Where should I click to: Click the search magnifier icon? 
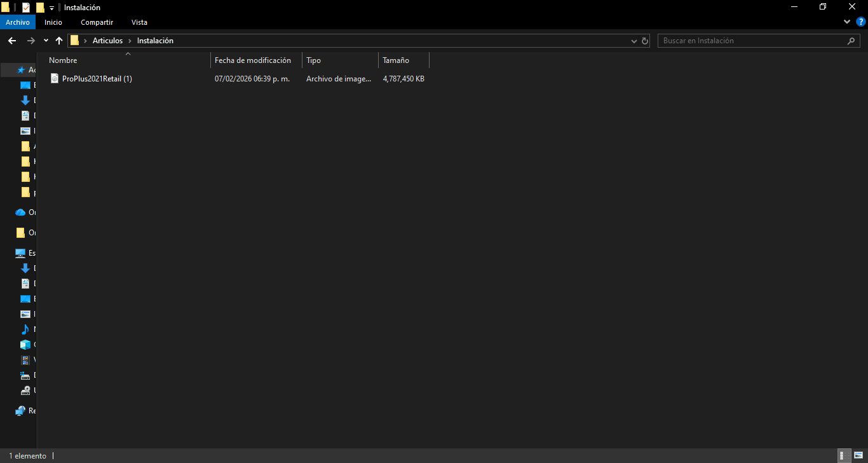click(x=851, y=41)
